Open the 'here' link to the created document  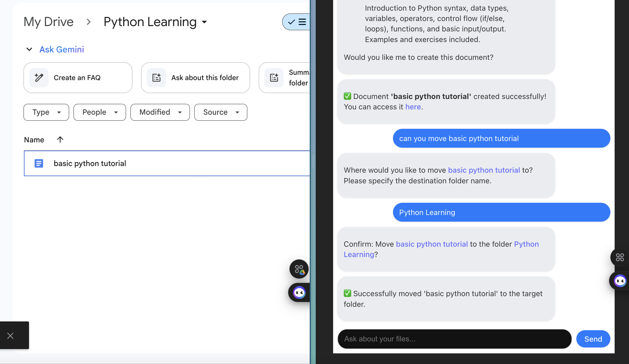[413, 107]
